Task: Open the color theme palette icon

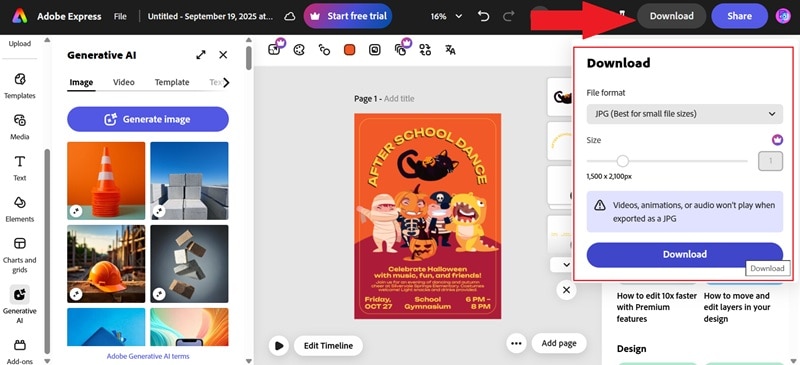Action: coord(299,50)
